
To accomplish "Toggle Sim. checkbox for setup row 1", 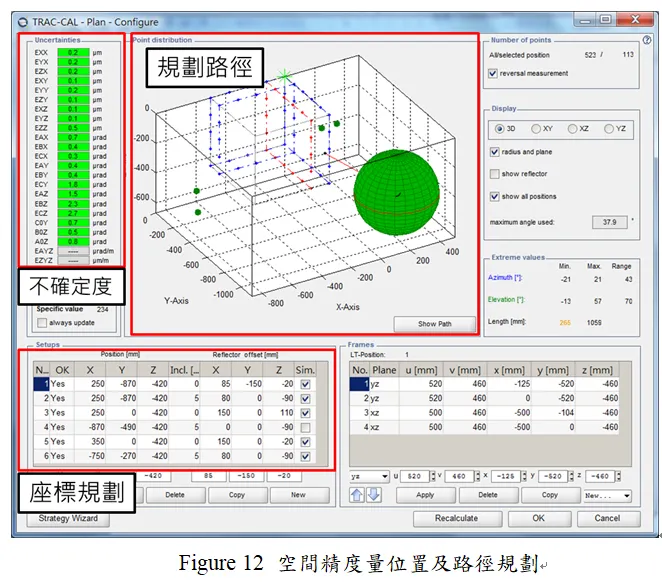I will [305, 385].
